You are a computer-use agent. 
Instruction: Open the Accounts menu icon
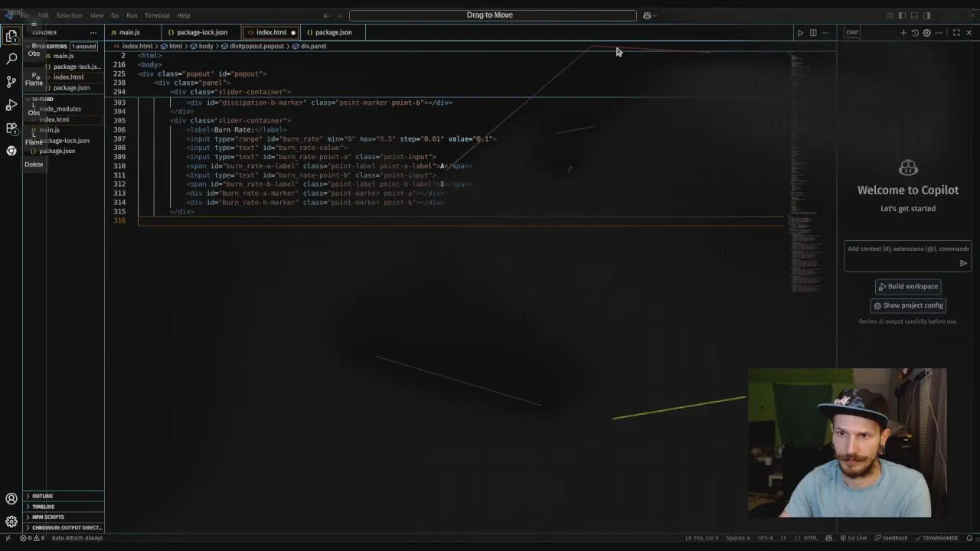[11, 499]
